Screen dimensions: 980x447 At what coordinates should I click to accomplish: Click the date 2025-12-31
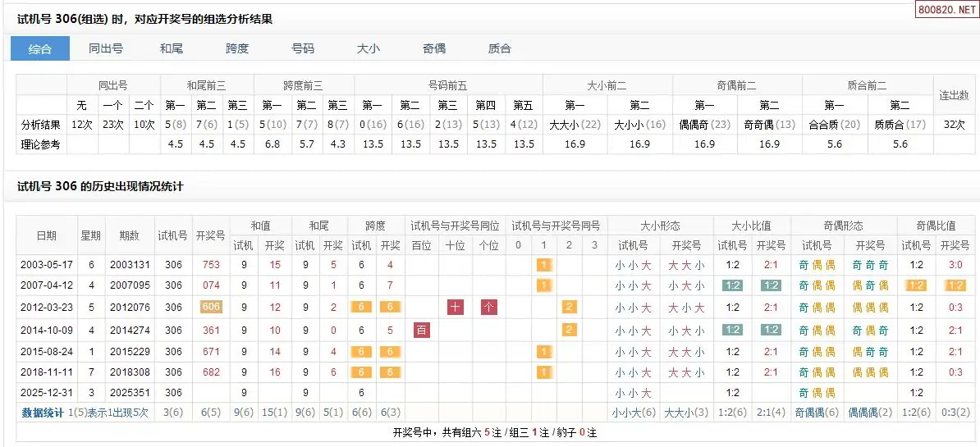coord(47,393)
